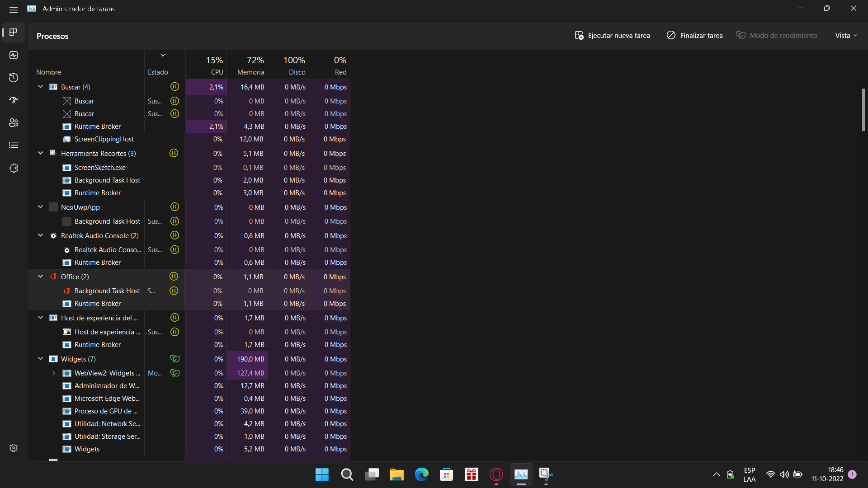Click the Finalizar tarea button
This screenshot has height=488, width=868.
(694, 35)
